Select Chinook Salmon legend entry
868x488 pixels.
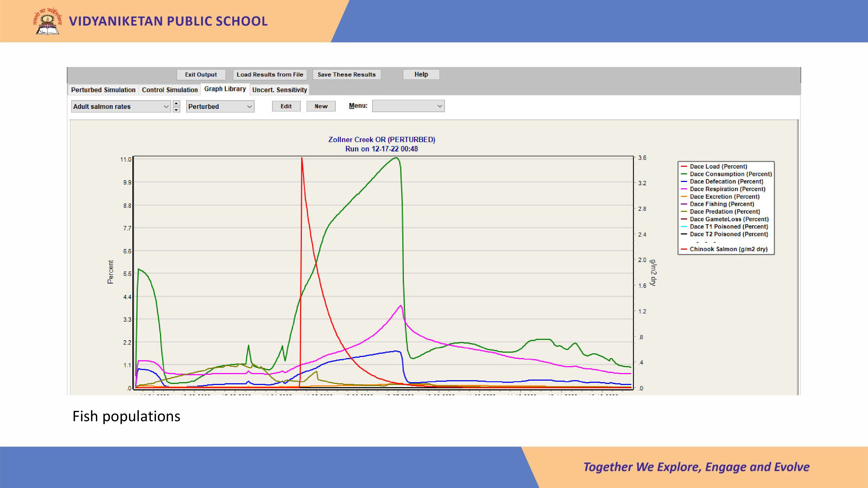pyautogui.click(x=728, y=249)
